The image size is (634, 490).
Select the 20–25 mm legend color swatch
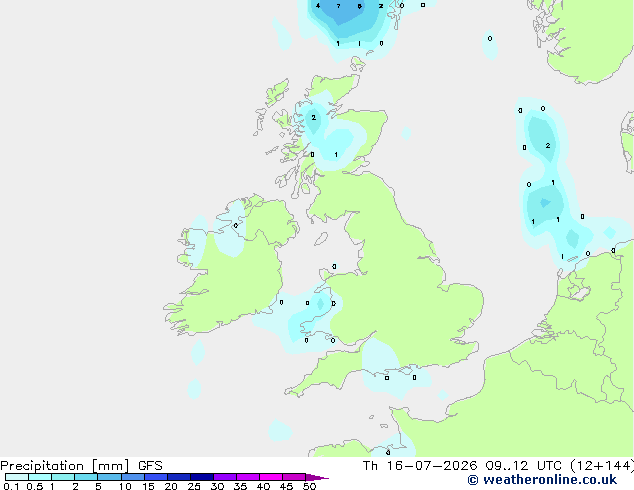tap(179, 477)
